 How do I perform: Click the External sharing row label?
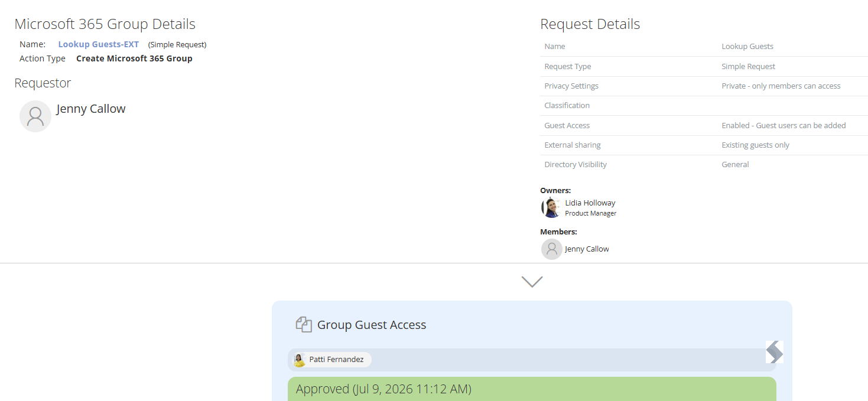click(572, 145)
